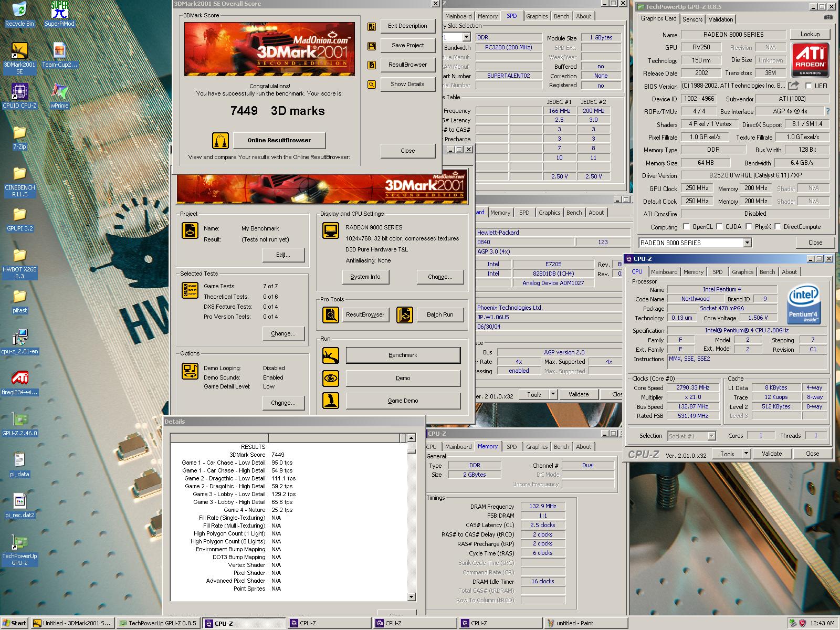Select About tab in the SPD CPU-Z window
The height and width of the screenshot is (630, 840).
584,16
